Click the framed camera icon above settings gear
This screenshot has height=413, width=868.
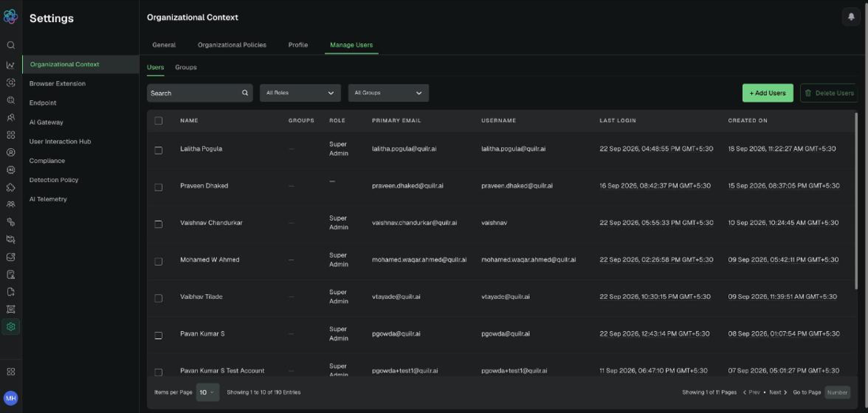tap(10, 309)
